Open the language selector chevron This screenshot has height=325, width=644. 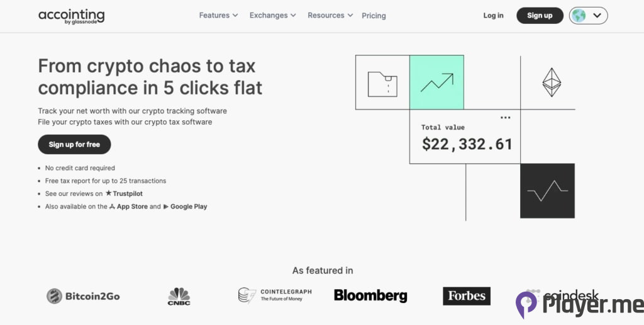597,16
